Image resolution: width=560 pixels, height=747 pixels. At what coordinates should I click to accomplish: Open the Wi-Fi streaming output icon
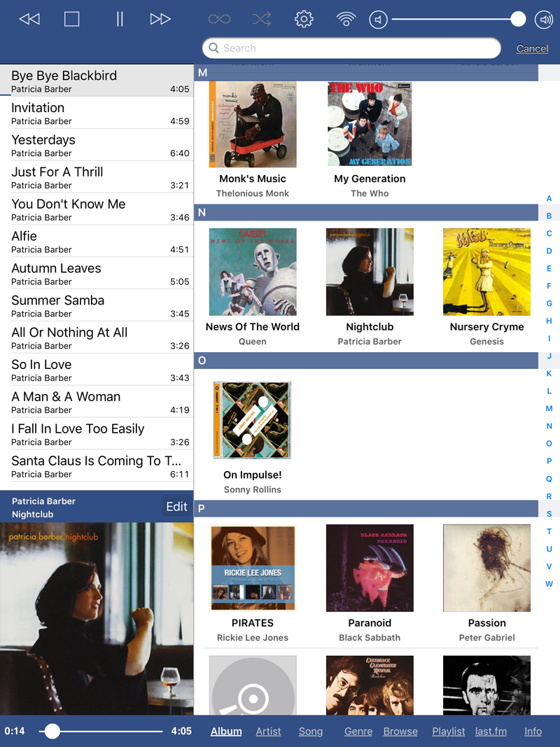point(346,19)
